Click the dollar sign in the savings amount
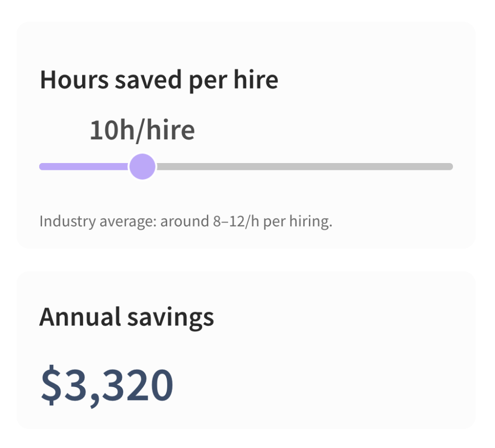The height and width of the screenshot is (448, 495). (51, 385)
